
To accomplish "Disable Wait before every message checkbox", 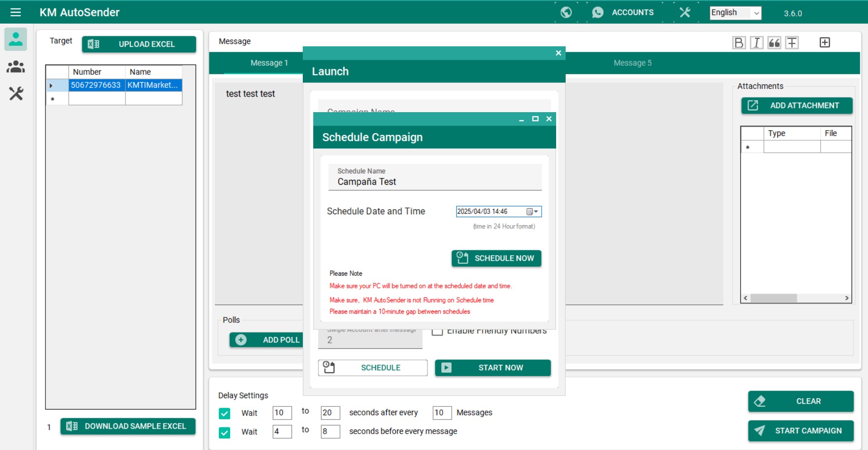I will [224, 432].
